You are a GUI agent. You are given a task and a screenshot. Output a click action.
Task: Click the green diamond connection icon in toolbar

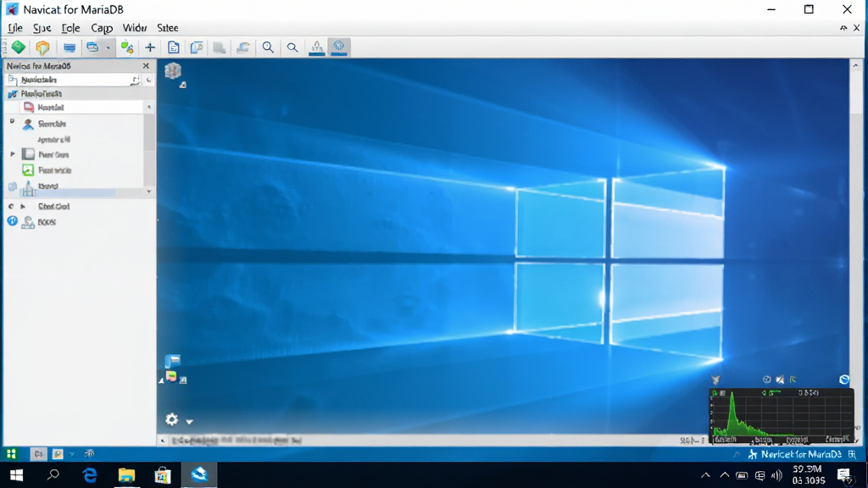[19, 47]
